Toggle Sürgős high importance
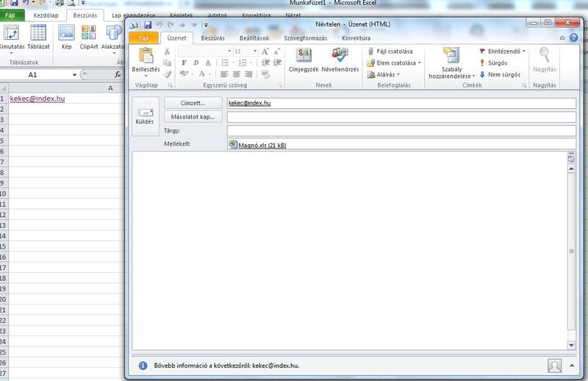The image size is (588, 381). point(493,63)
